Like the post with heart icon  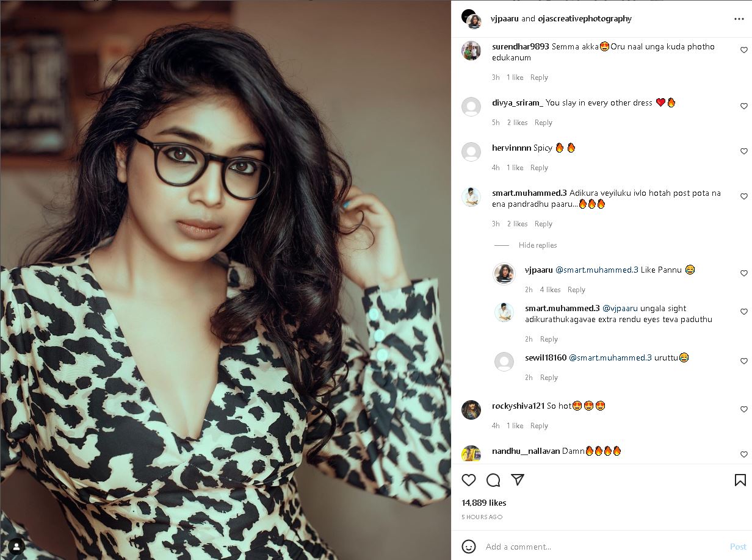[x=469, y=480]
